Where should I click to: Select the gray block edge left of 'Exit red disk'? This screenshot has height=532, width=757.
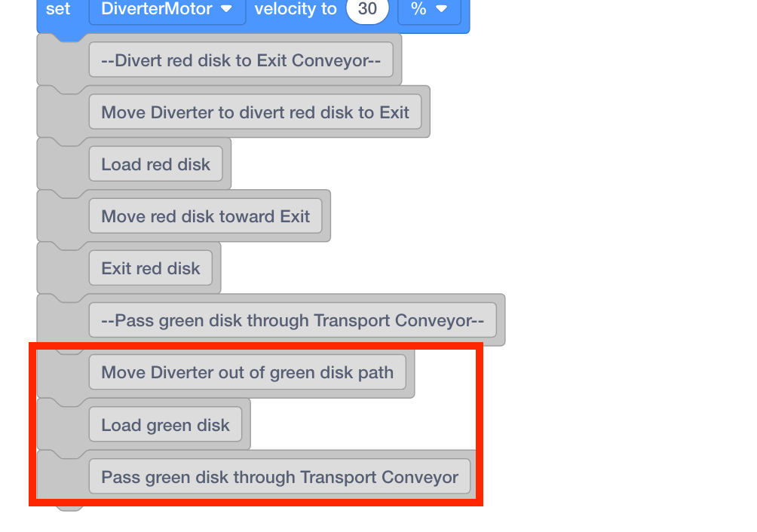[x=62, y=269]
